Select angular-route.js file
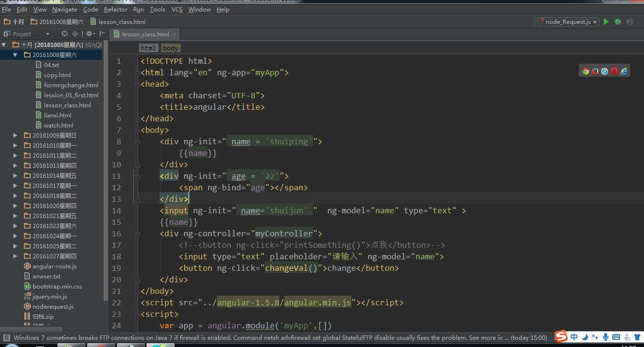 click(54, 266)
